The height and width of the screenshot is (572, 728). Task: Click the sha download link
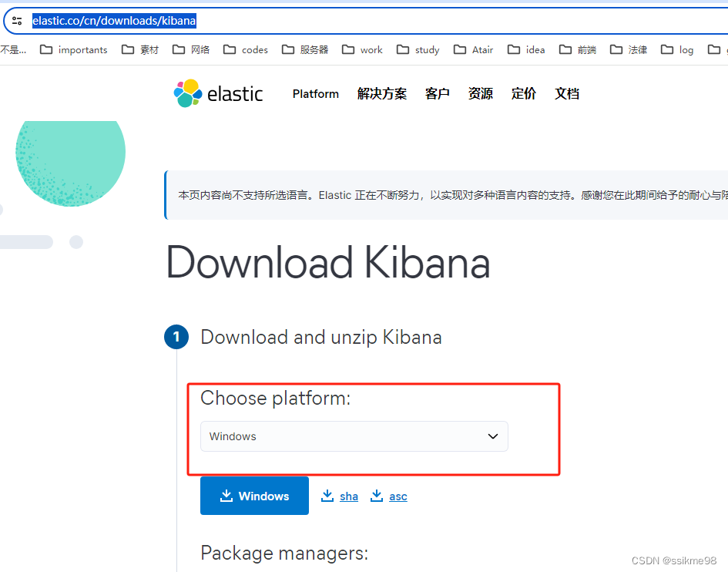(340, 496)
